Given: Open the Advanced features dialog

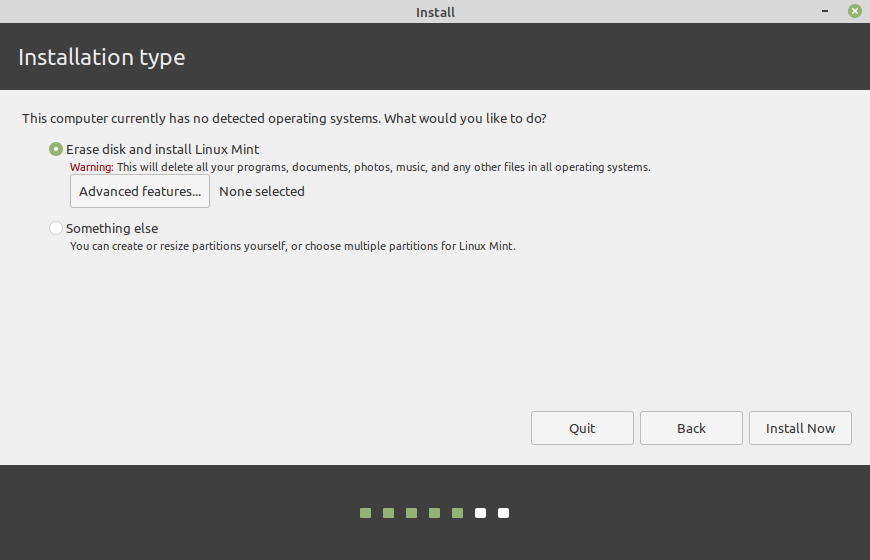Looking at the screenshot, I should 140,191.
